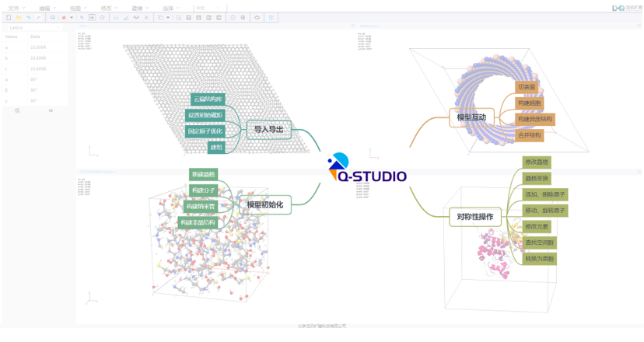Click the 模型互动 node
Viewport: 644px width, 342px height.
471,117
